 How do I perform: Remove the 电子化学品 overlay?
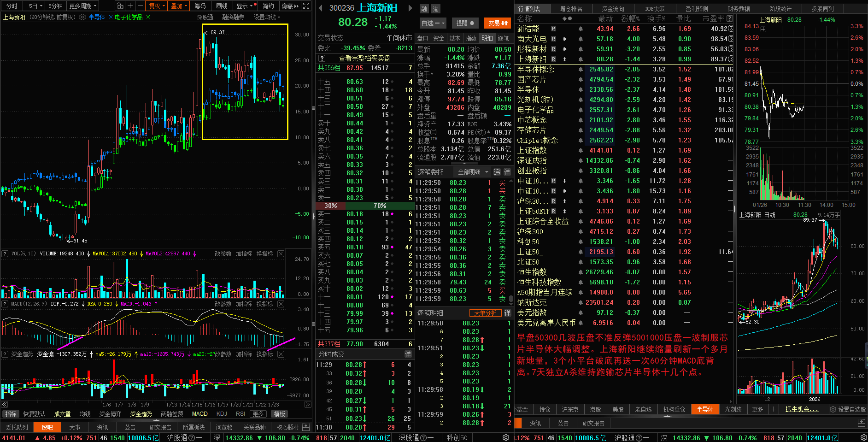[148, 17]
